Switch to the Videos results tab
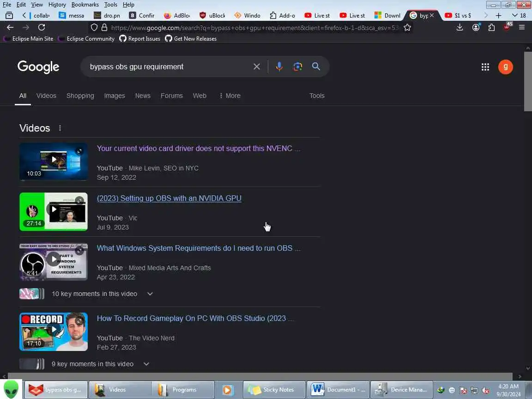Screen dimensions: 532x399 [x=46, y=96]
